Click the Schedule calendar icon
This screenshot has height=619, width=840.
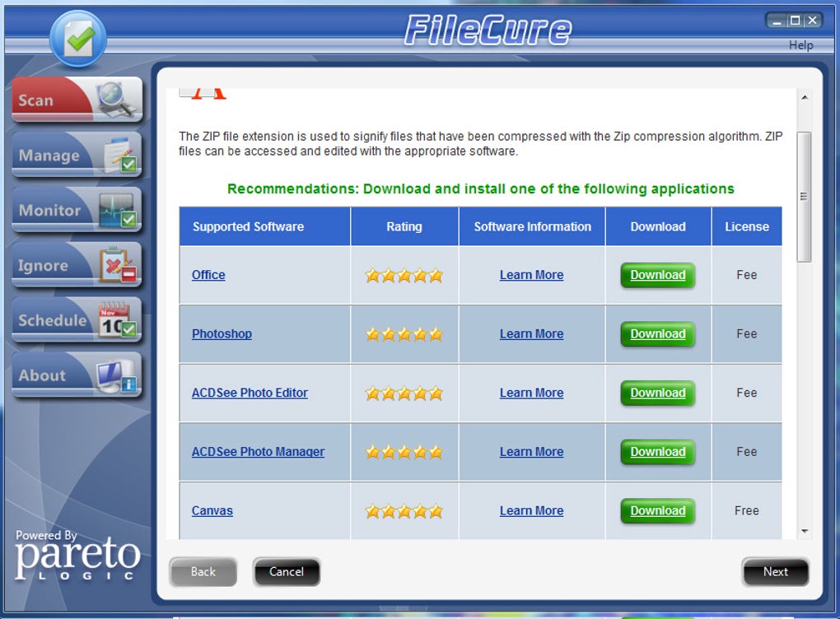click(x=117, y=319)
